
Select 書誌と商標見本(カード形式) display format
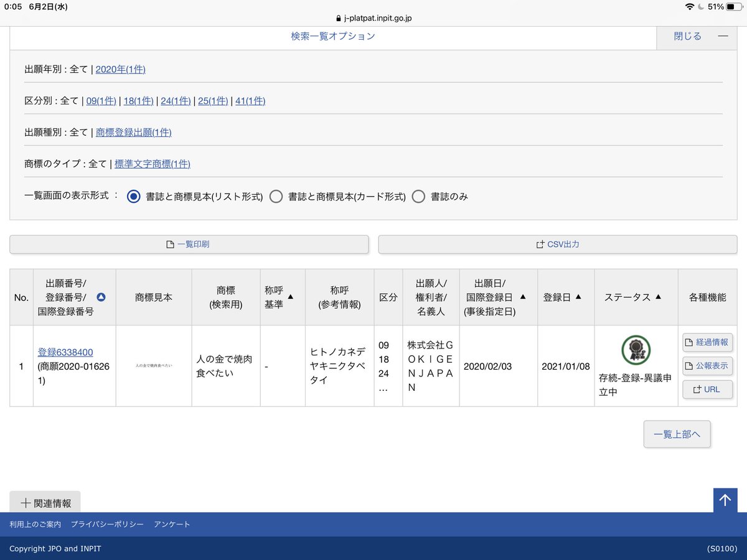(x=276, y=197)
